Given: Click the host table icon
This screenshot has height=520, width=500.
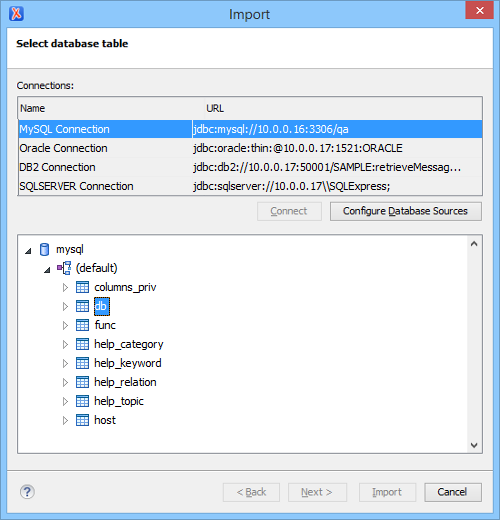Looking at the screenshot, I should (x=82, y=420).
